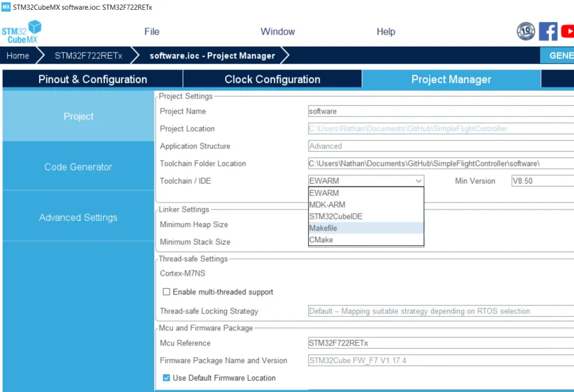Open Advanced Settings section
Screen dimensions: 574x392
[78, 218]
